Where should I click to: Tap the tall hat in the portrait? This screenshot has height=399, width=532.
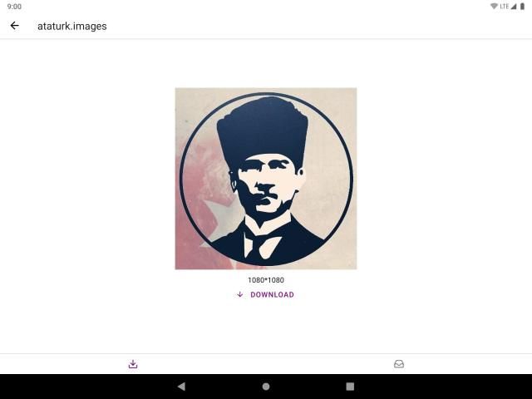tap(263, 131)
